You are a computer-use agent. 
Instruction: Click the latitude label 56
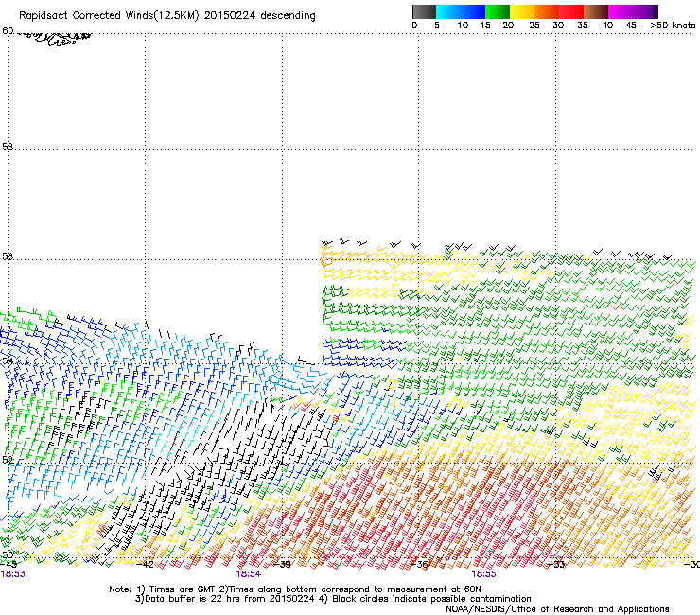click(8, 256)
